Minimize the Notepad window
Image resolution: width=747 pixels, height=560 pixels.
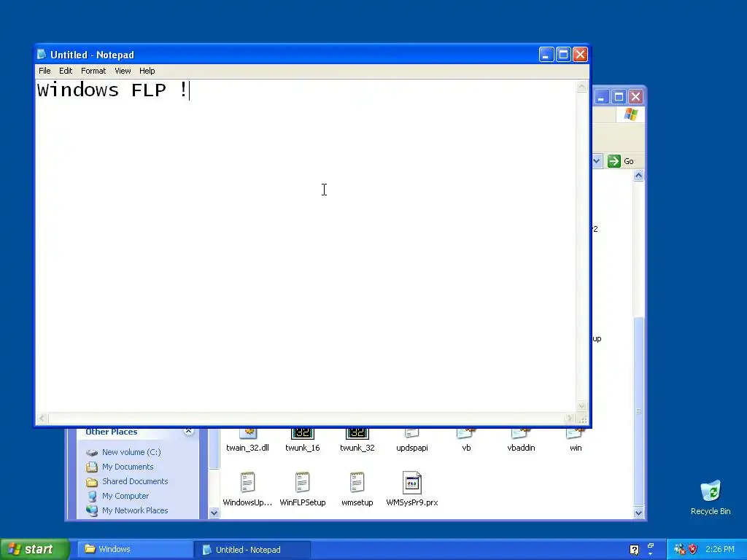(x=546, y=55)
